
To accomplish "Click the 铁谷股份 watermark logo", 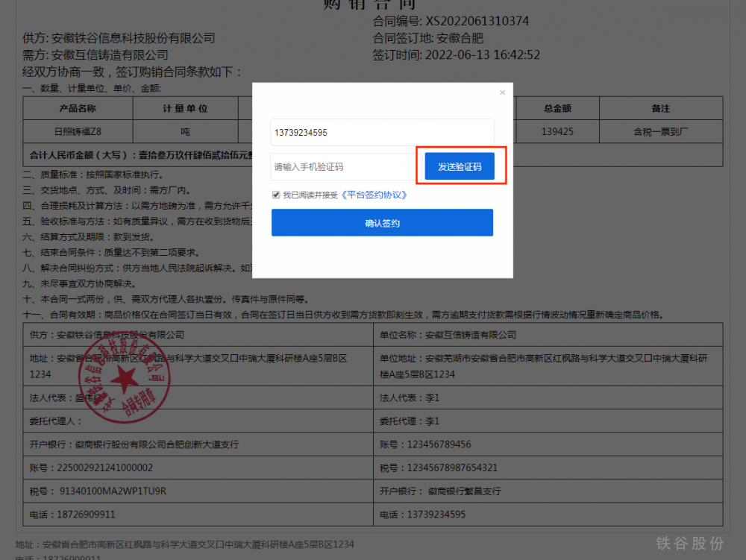I will click(x=689, y=543).
